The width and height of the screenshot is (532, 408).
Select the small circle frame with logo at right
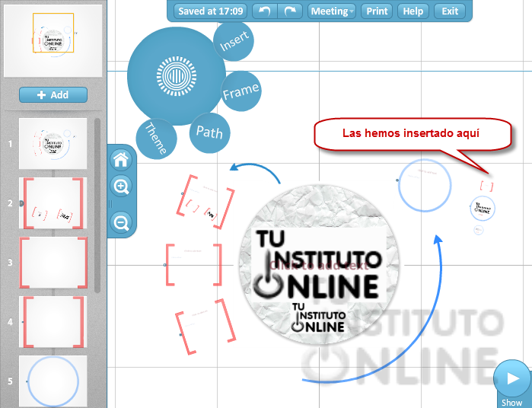coord(483,209)
